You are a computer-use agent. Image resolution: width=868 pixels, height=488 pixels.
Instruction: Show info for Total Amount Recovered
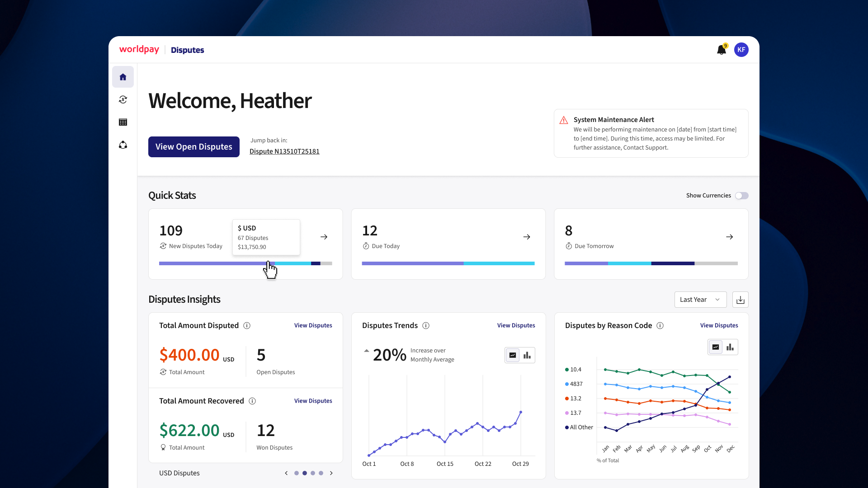[x=252, y=401]
